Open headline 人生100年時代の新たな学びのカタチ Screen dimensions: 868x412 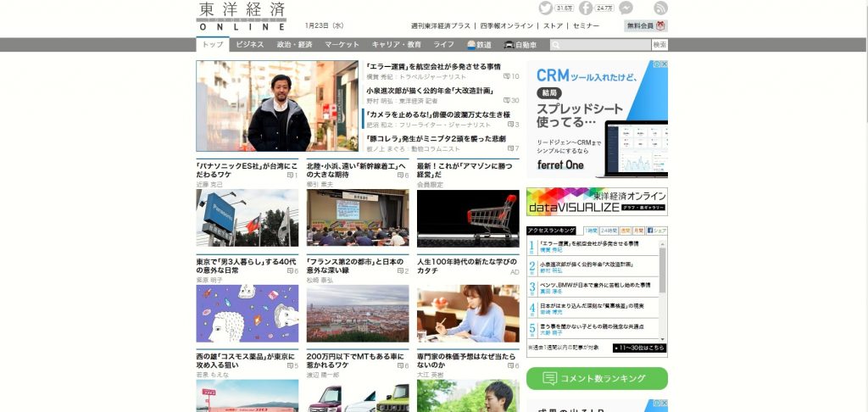tap(467, 266)
